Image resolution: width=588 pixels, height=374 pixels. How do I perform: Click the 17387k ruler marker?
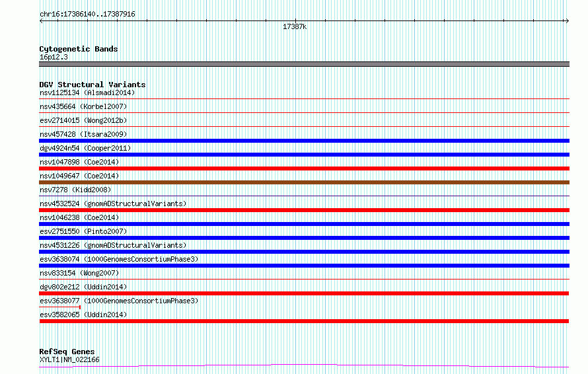click(x=295, y=26)
